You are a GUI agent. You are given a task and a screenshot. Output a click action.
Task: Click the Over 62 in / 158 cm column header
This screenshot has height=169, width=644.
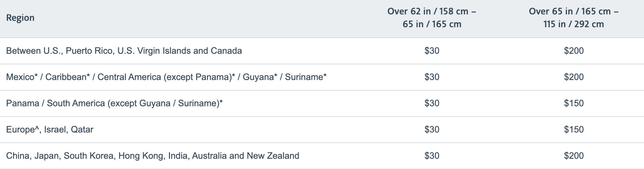[432, 18]
